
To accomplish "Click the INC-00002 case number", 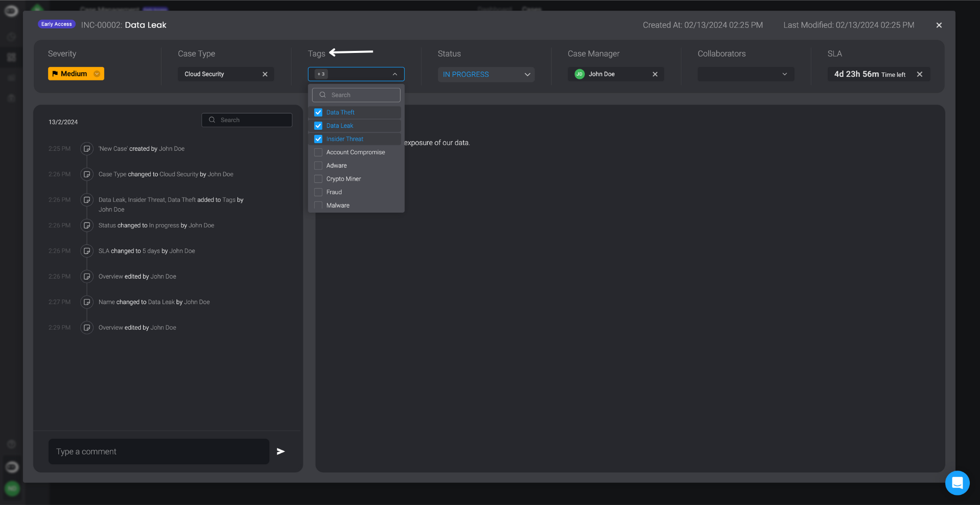I will click(x=102, y=25).
